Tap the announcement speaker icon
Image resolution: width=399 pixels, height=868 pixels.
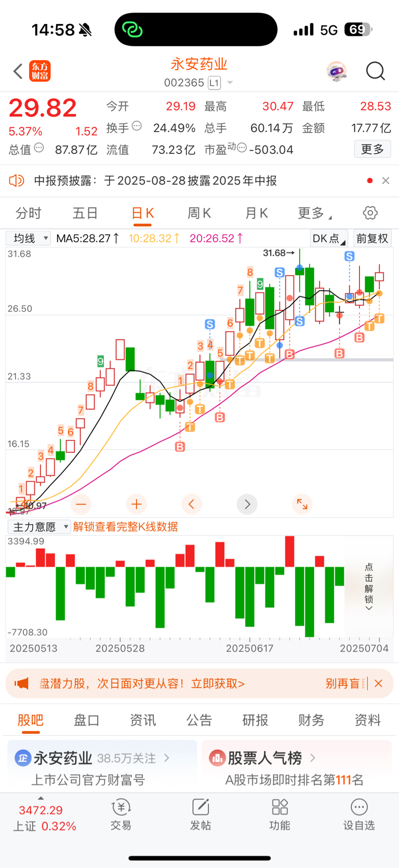pos(17,180)
